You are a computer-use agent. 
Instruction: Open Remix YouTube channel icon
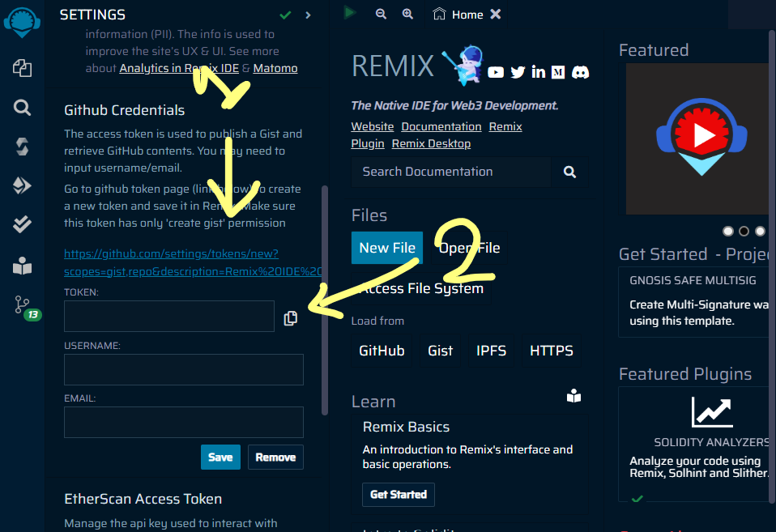click(496, 72)
